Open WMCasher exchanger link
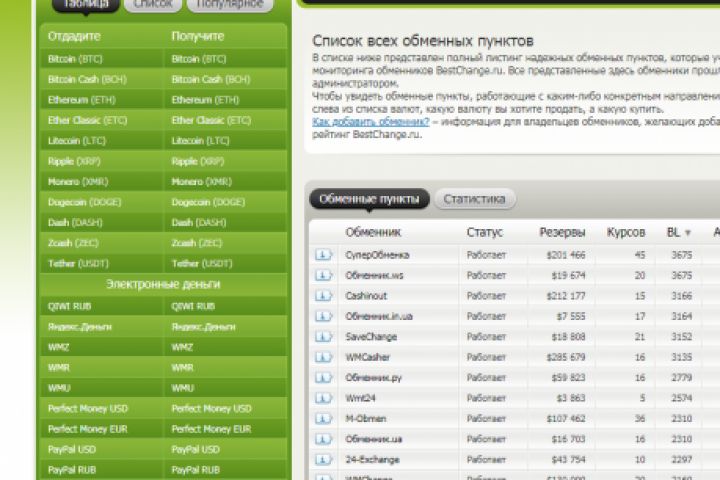The width and height of the screenshot is (720, 480). click(x=367, y=357)
